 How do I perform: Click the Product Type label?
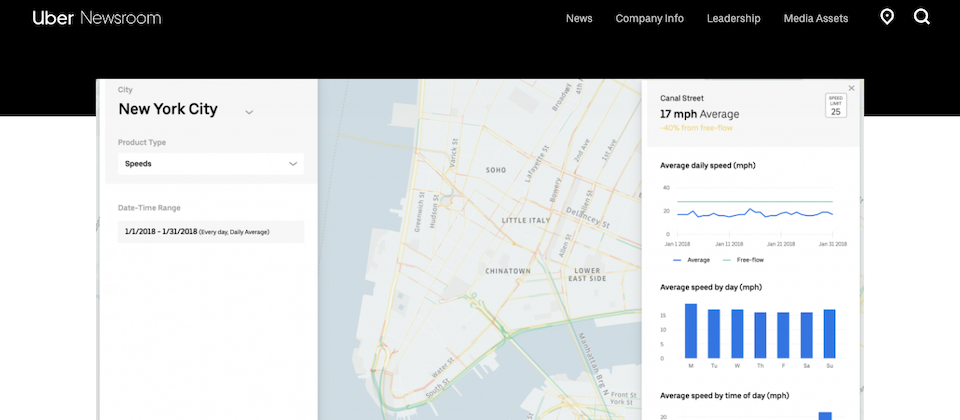(x=142, y=142)
